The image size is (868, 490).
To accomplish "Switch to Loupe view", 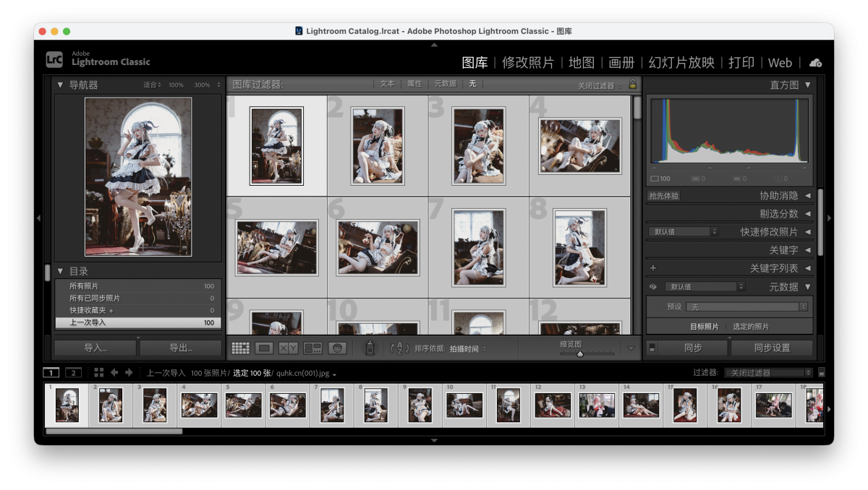I will pyautogui.click(x=264, y=348).
